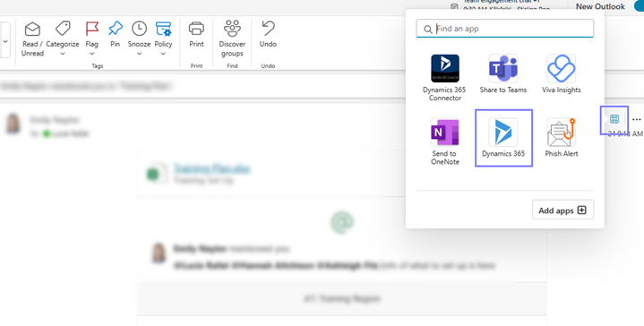Print the message with the Print icon
The width and height of the screenshot is (644, 326).
point(196,29)
